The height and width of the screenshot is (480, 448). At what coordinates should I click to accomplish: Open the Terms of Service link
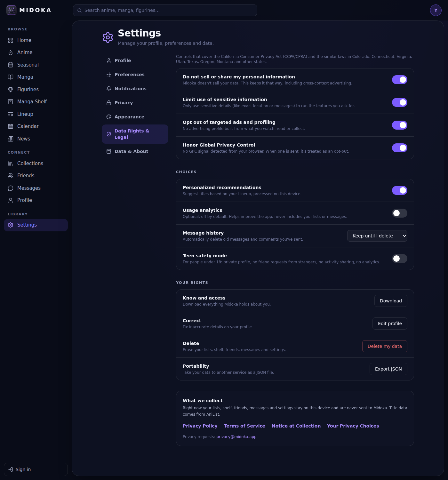pyautogui.click(x=244, y=426)
